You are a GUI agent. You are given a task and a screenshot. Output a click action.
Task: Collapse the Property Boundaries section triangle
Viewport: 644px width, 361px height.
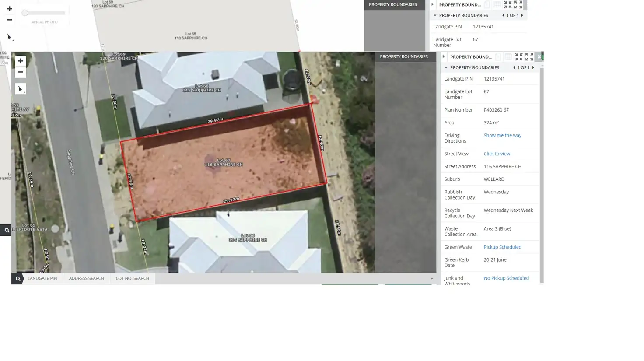point(446,68)
